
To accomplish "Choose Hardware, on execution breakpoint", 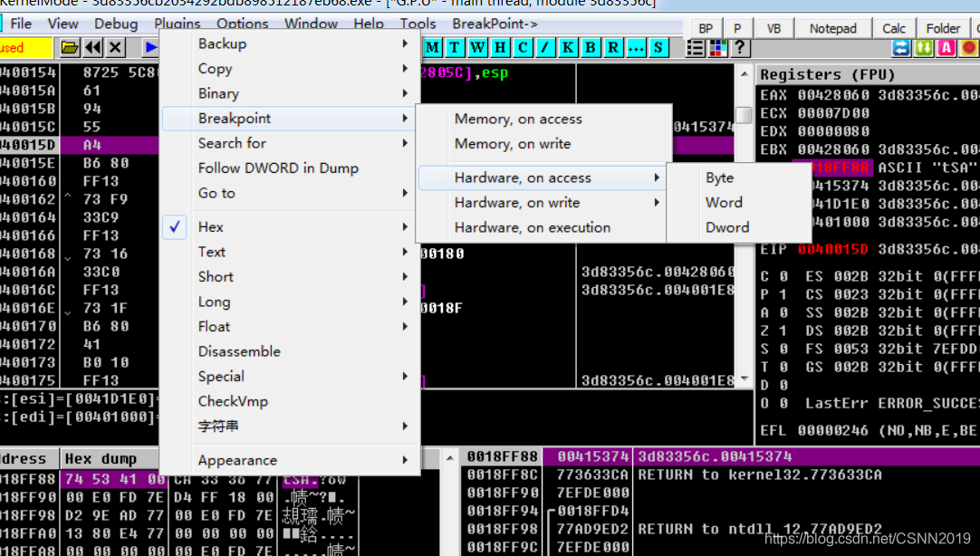I will tap(542, 227).
